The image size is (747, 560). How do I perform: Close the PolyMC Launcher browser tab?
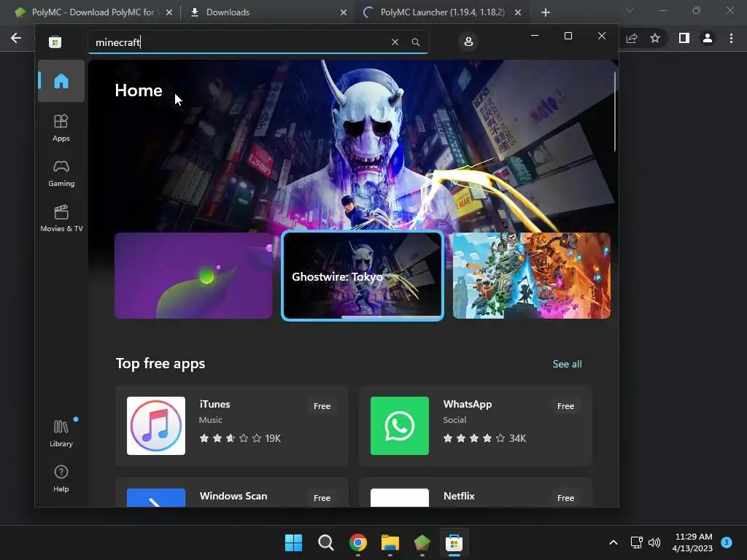[x=518, y=12]
